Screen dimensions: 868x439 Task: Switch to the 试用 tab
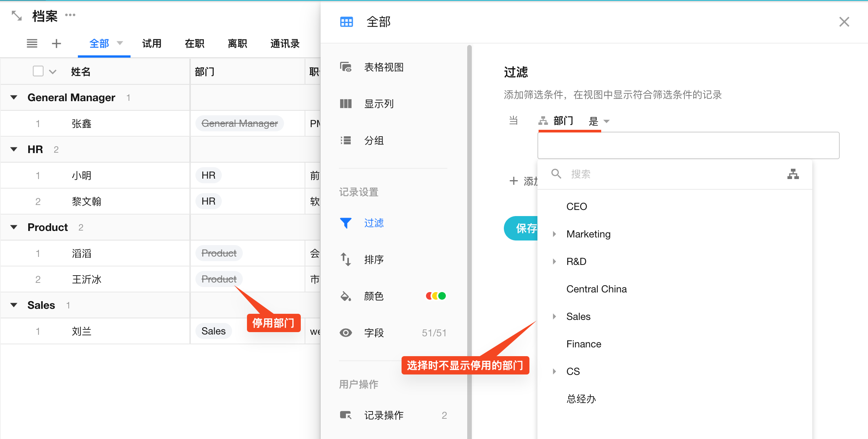[x=152, y=44]
